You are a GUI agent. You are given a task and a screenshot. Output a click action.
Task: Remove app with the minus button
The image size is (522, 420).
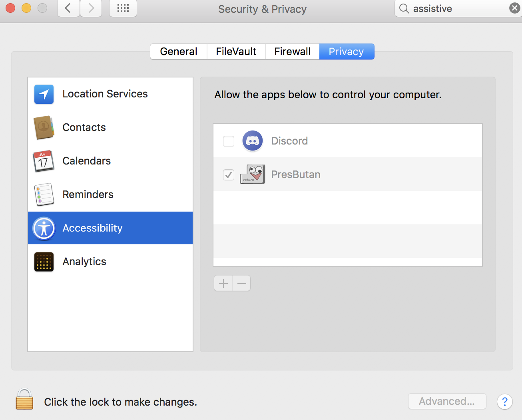(242, 283)
